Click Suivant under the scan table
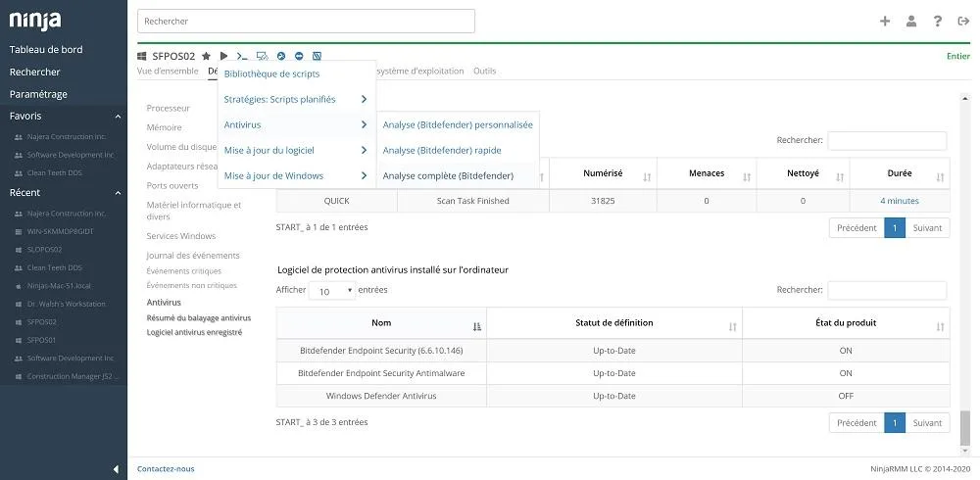 pyautogui.click(x=927, y=228)
